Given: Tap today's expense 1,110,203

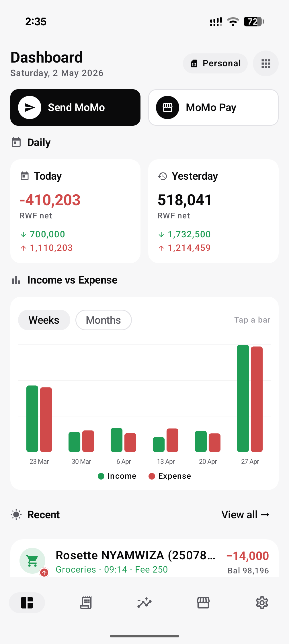Looking at the screenshot, I should 51,248.
